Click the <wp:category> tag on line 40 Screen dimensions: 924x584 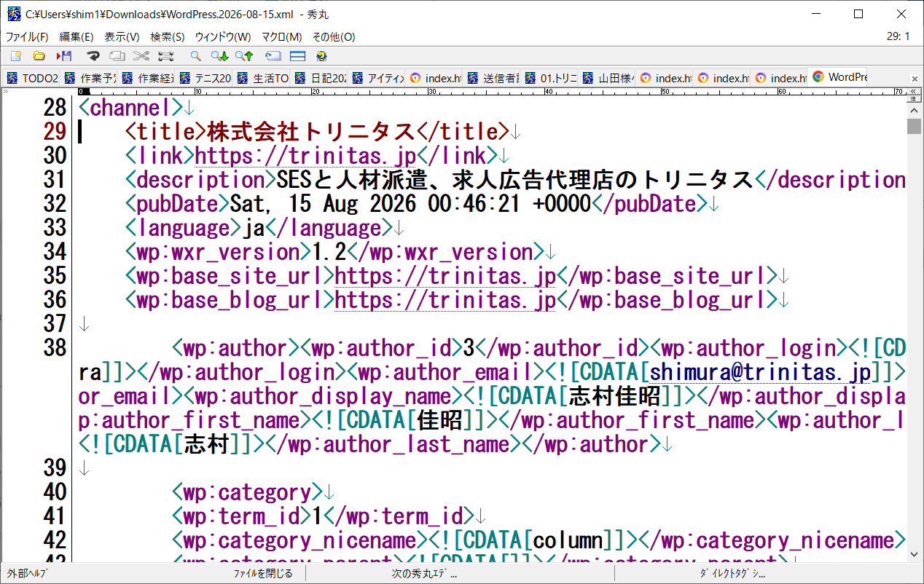pos(247,492)
